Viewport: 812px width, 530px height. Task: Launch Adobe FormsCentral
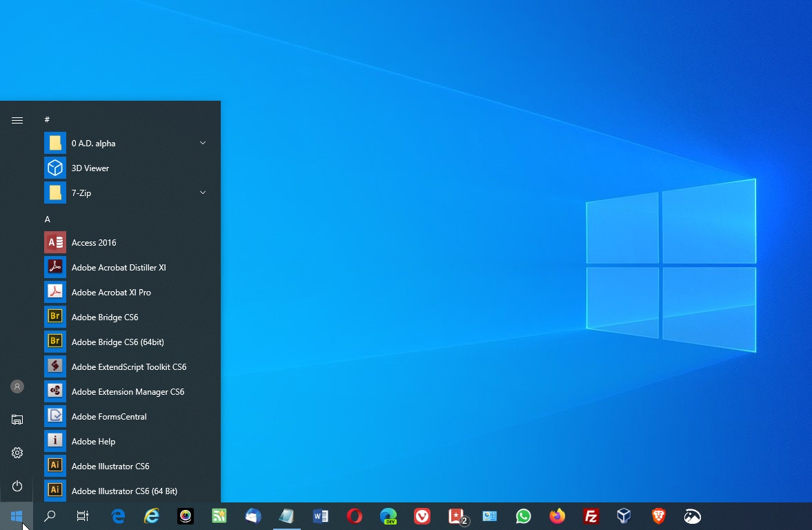coord(128,417)
